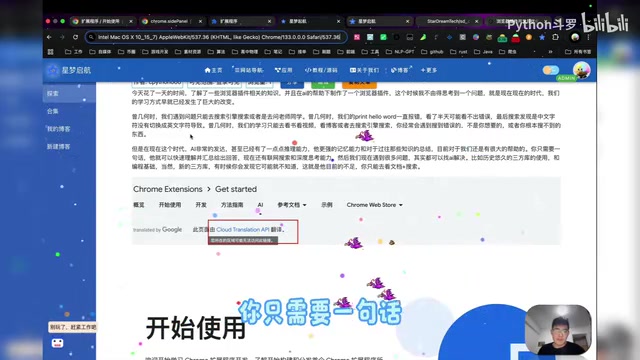Open the github bookmark folder

click(432, 52)
